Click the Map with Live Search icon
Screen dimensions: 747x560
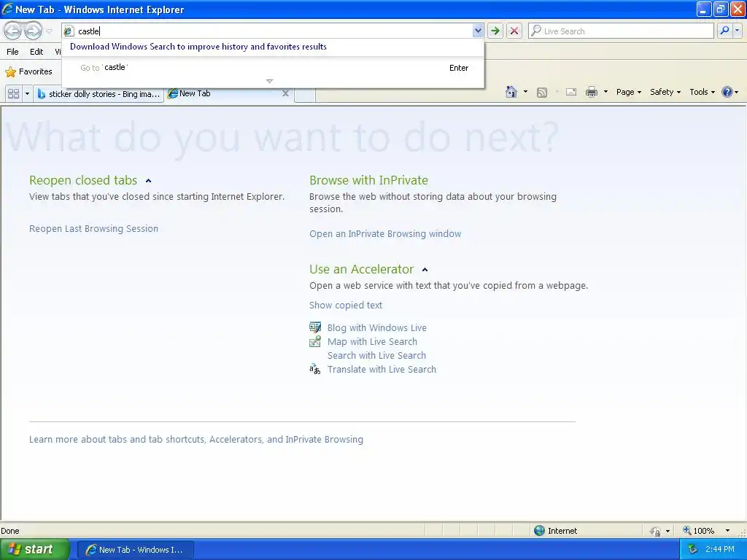[315, 341]
